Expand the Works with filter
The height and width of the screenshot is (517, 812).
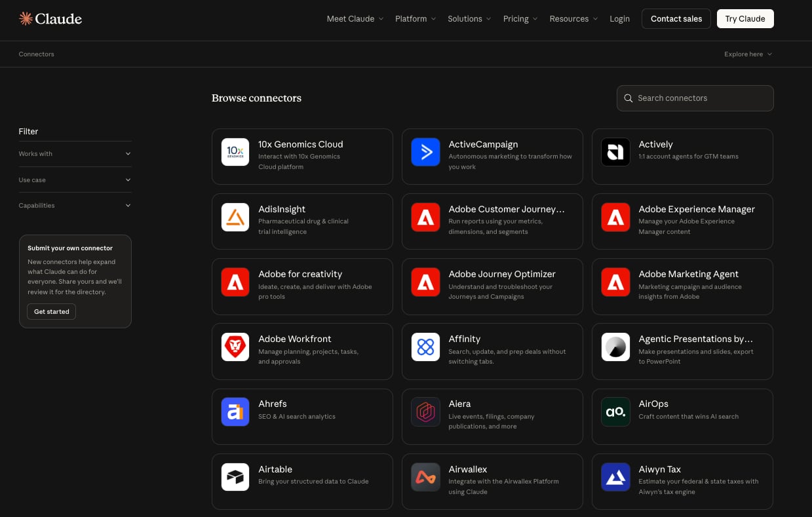(x=75, y=154)
